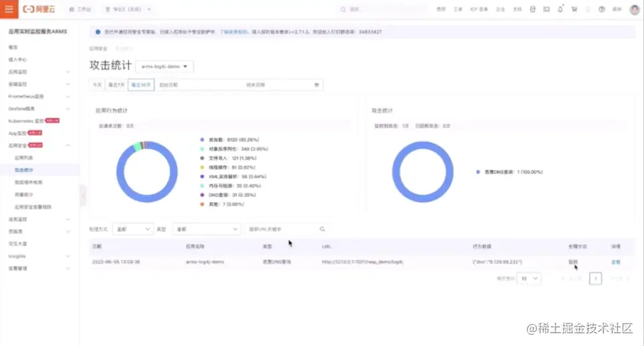The width and height of the screenshot is (644, 346).
Task: Open the page size 10 dropdown
Action: [529, 278]
